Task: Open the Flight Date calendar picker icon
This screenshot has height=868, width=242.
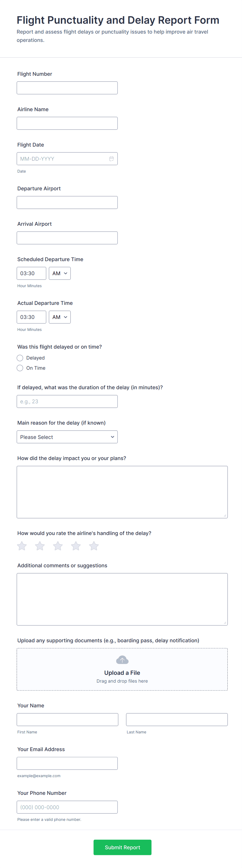Action: point(111,159)
